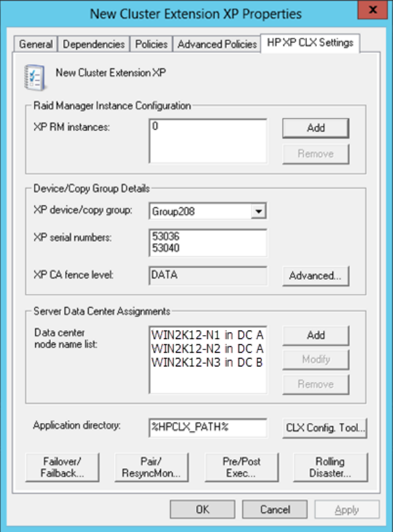Select serial number 53040

click(x=166, y=248)
